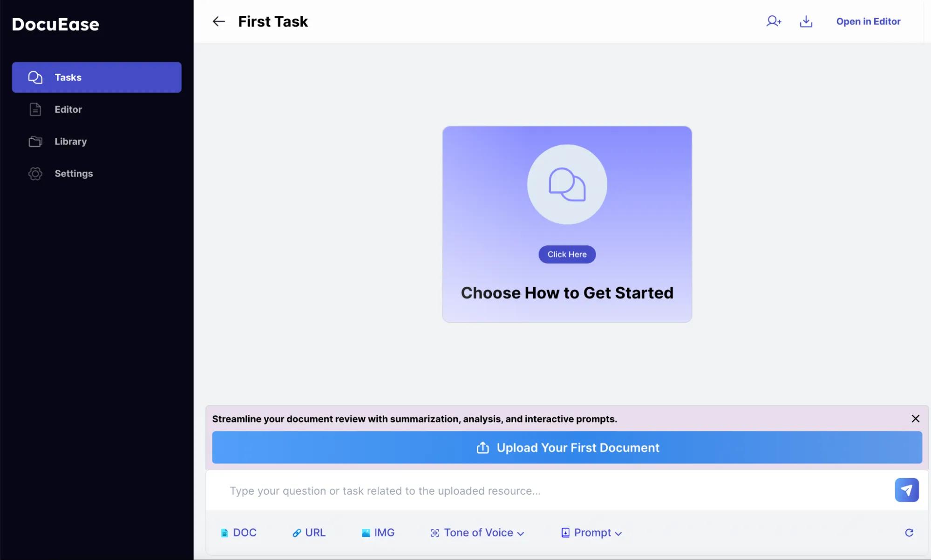Click the send arrow icon in chat

point(906,490)
